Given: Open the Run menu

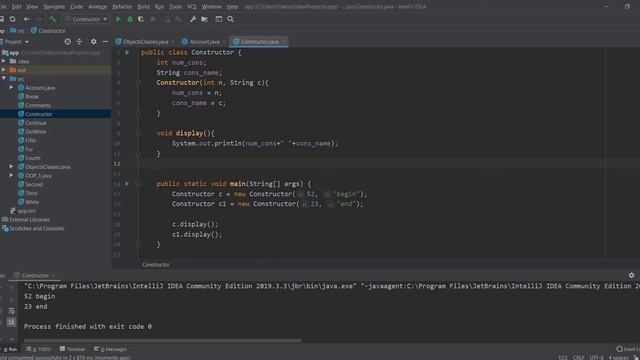Looking at the screenshot, I should click(x=159, y=7).
